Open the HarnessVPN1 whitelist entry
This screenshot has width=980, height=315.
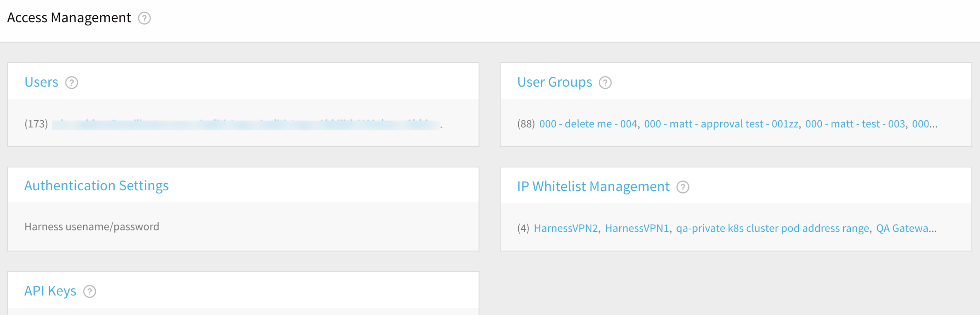coord(636,228)
